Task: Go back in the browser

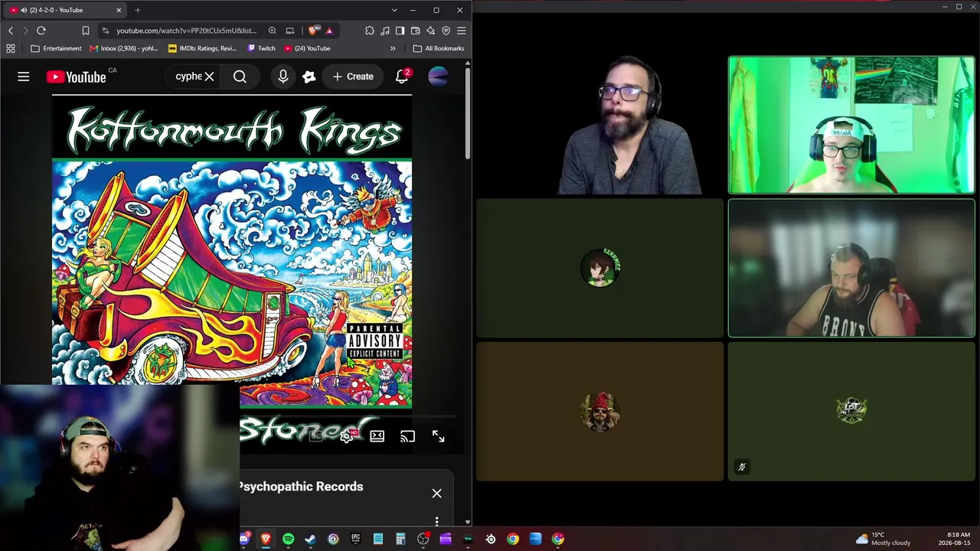Action: point(11,31)
